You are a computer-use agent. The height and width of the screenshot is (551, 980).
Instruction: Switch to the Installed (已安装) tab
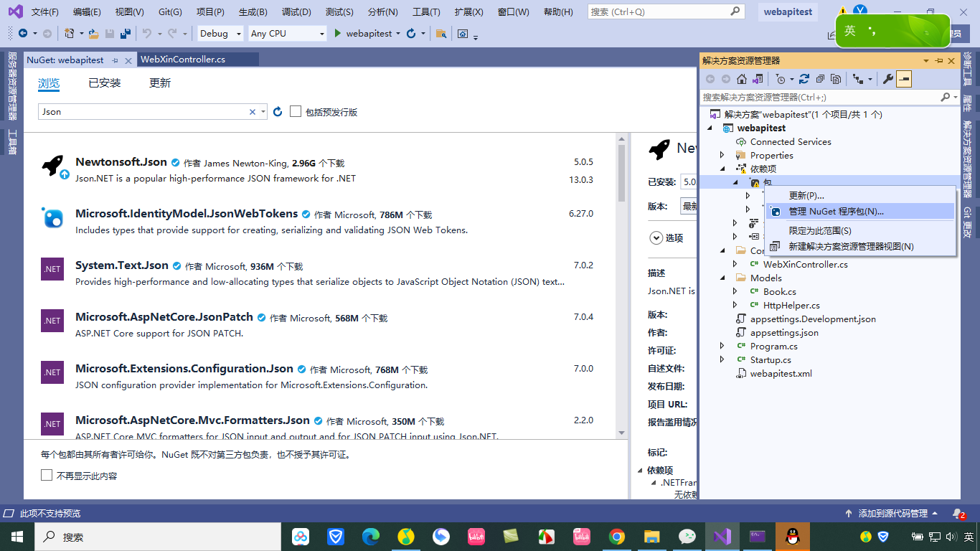click(105, 83)
